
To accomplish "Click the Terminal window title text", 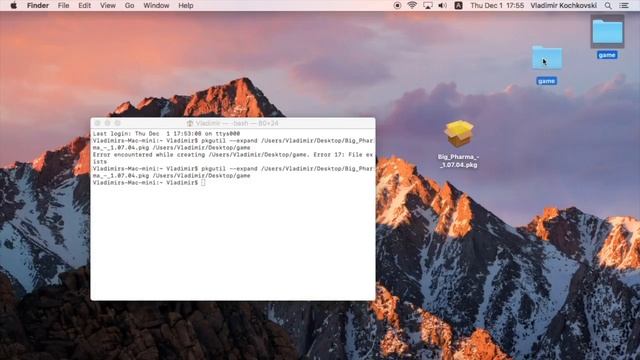I will tap(237, 123).
